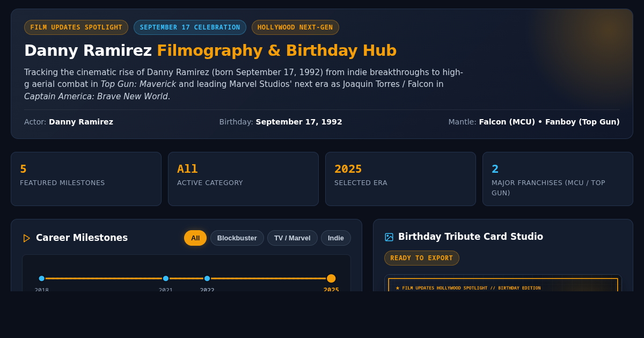644x338 pixels.
Task: Click the 'Career Milestones' heading
Action: point(82,238)
